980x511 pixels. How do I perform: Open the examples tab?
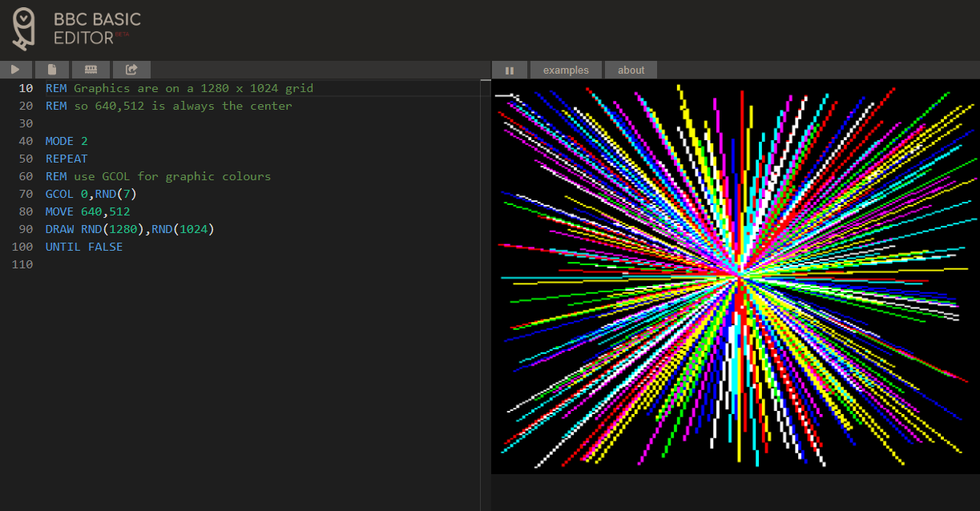(566, 70)
